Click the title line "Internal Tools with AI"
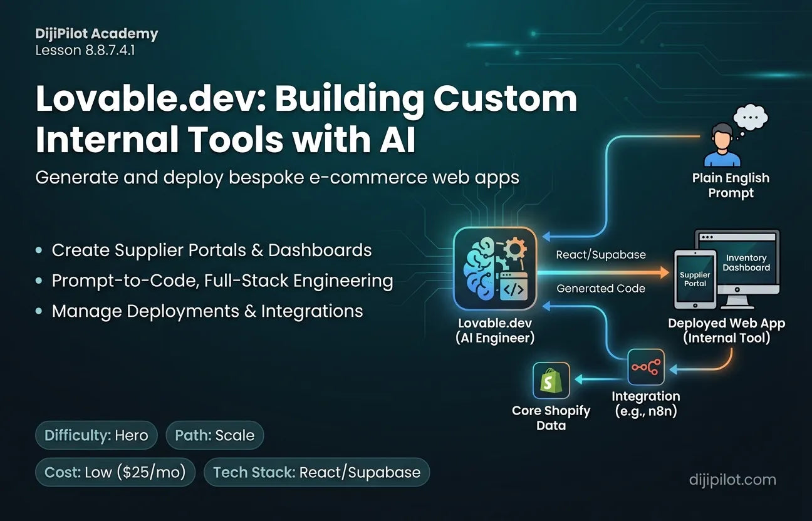 click(226, 139)
